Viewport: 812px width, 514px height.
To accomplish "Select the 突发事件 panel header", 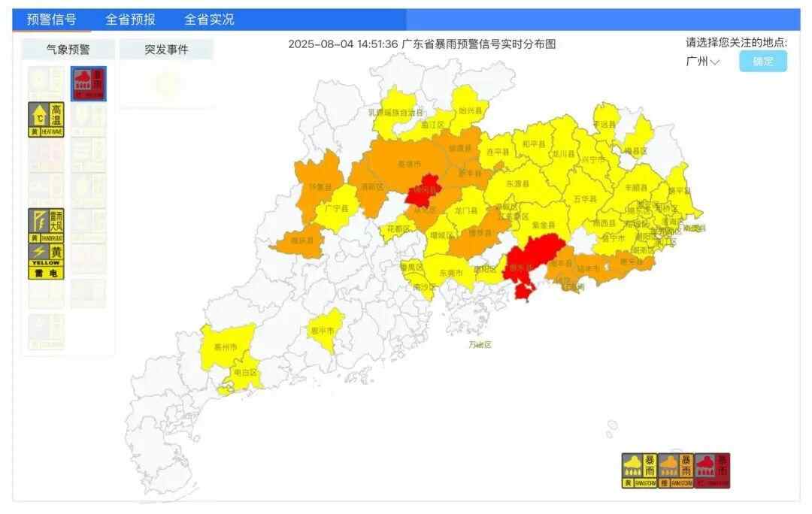I will point(166,50).
